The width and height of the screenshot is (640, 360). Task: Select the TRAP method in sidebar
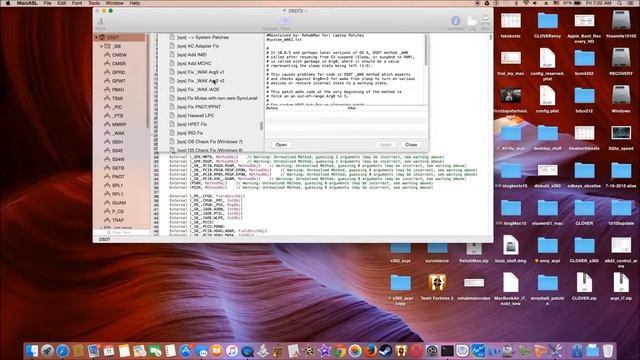click(x=118, y=220)
